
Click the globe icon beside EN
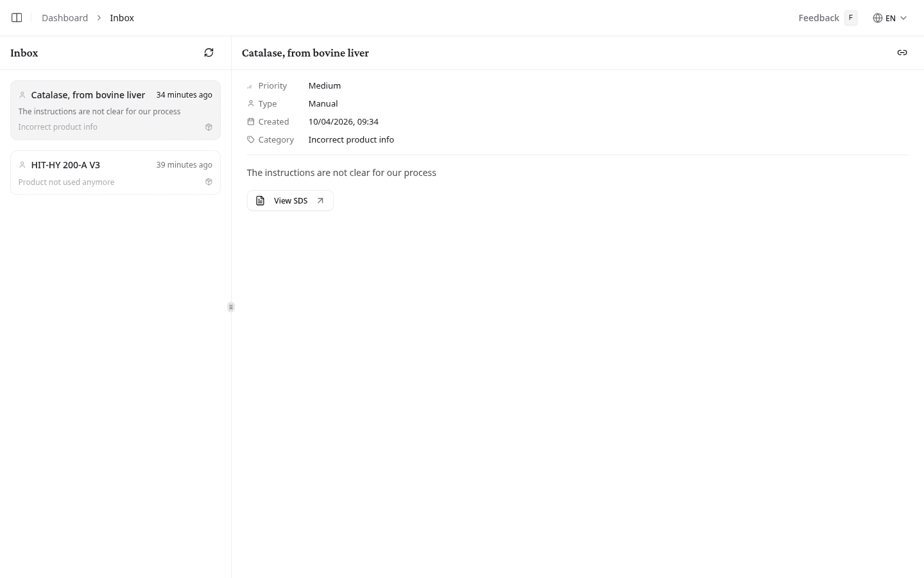(877, 18)
